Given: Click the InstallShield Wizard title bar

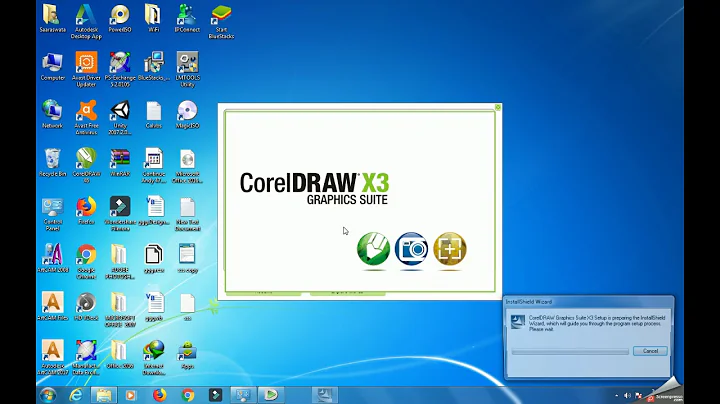Looking at the screenshot, I should (588, 302).
